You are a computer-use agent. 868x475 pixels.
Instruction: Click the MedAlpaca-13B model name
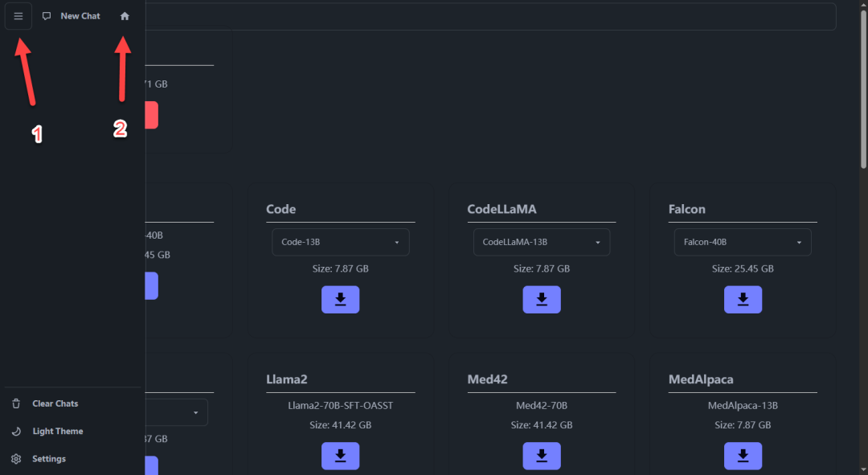(x=743, y=405)
